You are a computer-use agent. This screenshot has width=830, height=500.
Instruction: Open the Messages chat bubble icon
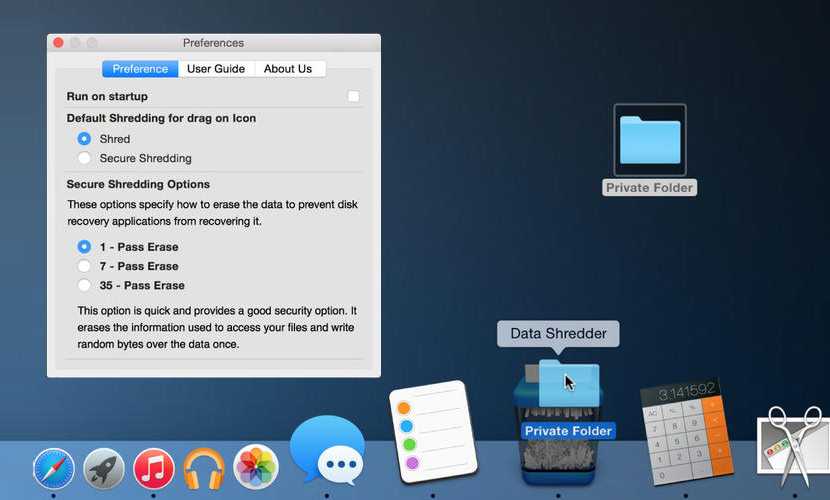coord(326,452)
